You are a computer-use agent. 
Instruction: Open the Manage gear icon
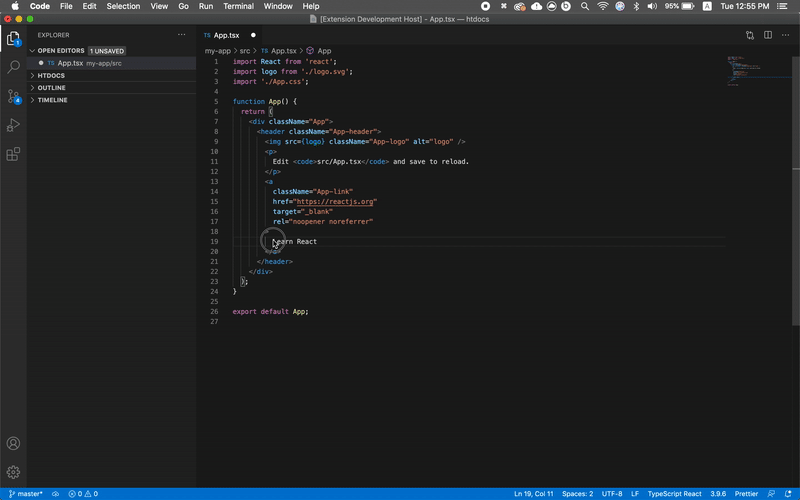pyautogui.click(x=14, y=471)
